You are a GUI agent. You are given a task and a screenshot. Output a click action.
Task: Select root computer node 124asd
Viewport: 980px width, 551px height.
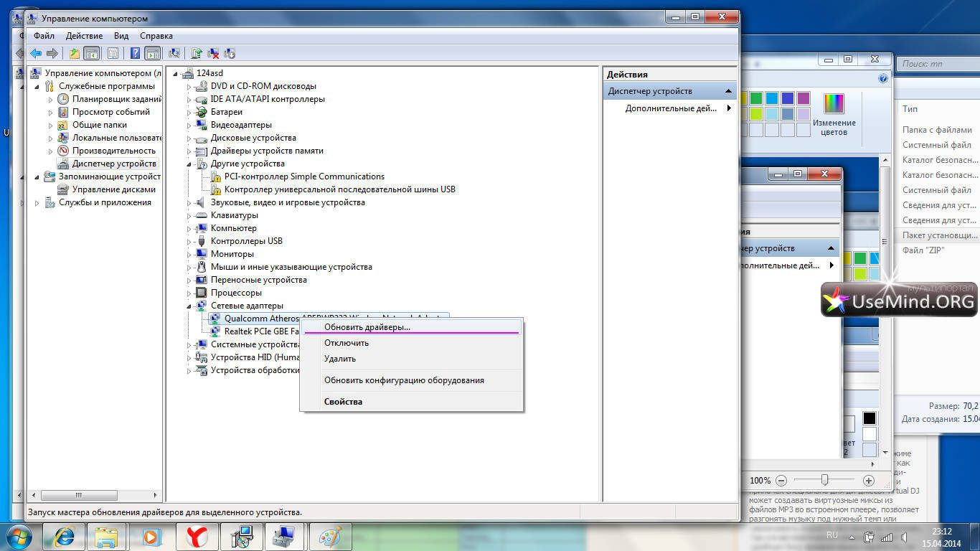(x=209, y=73)
